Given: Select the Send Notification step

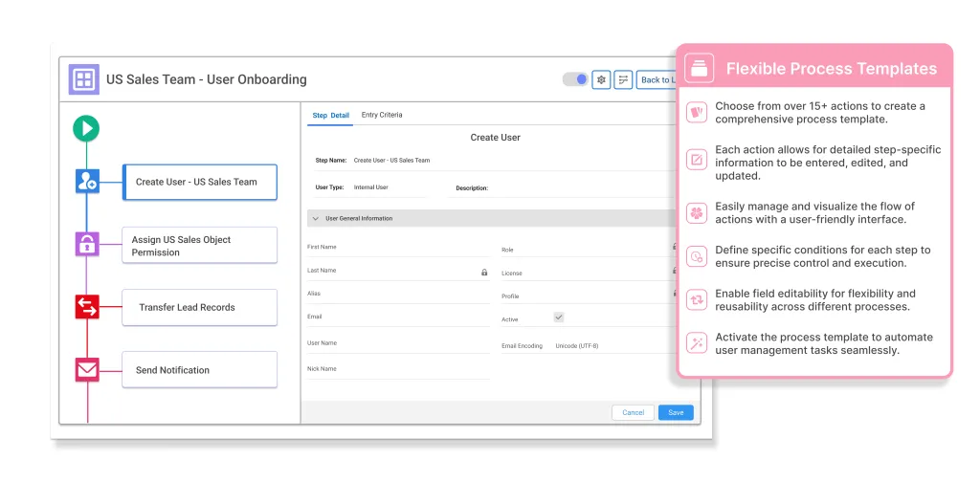Looking at the screenshot, I should 199,369.
